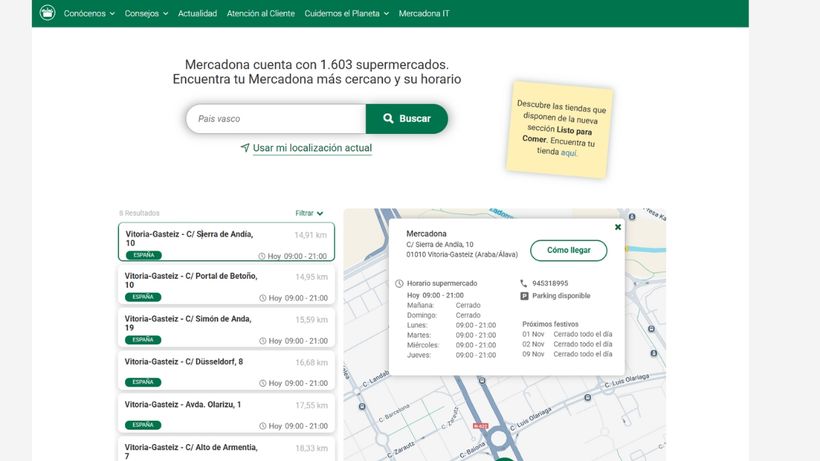Image resolution: width=820 pixels, height=461 pixels.
Task: Open the Consejos dropdown
Action: click(x=148, y=14)
